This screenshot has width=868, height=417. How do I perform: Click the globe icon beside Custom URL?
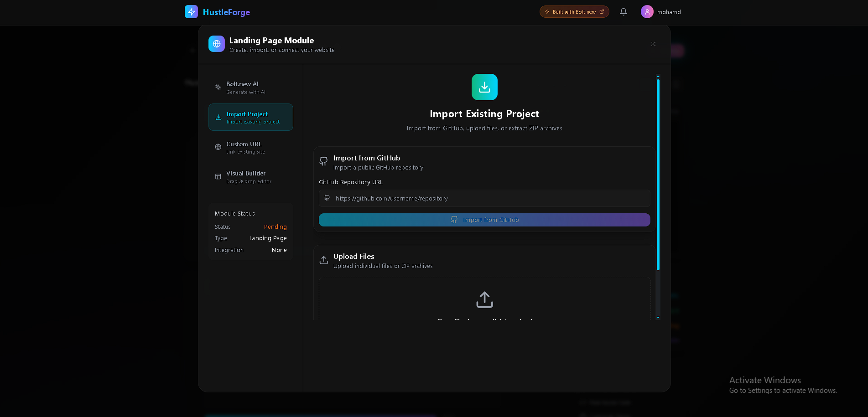click(218, 147)
